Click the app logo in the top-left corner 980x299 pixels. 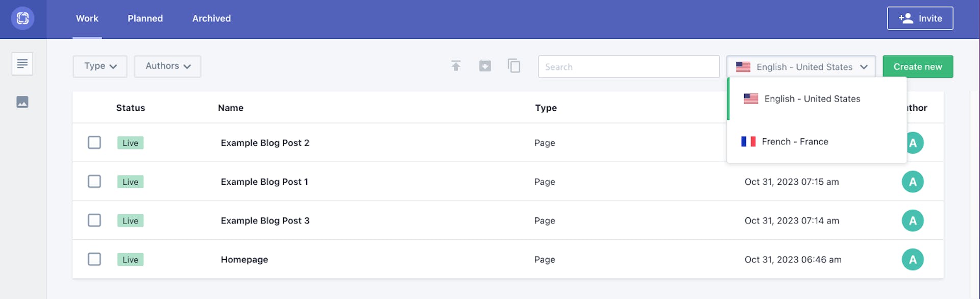[22, 18]
